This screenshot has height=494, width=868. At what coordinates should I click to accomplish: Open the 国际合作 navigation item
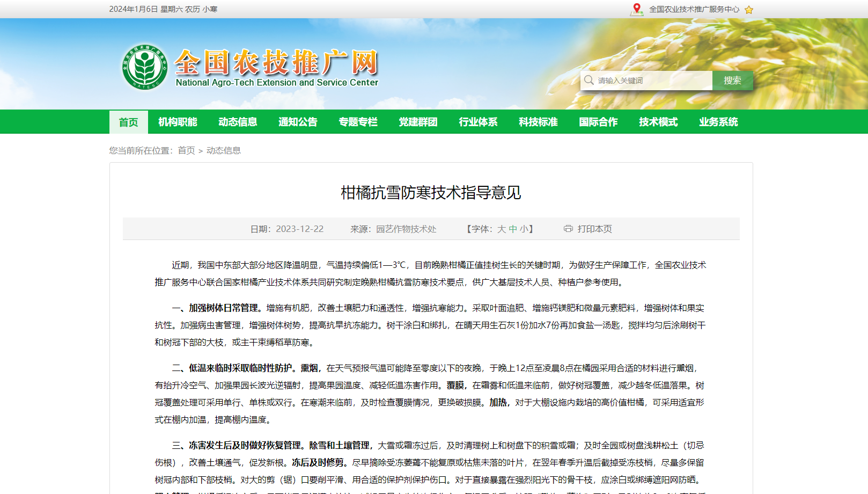[x=598, y=122]
